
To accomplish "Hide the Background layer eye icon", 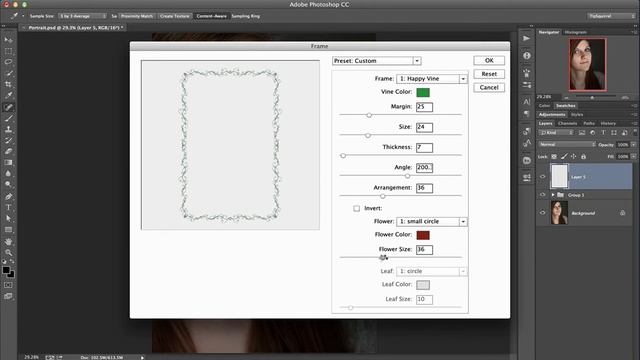I will pos(542,213).
